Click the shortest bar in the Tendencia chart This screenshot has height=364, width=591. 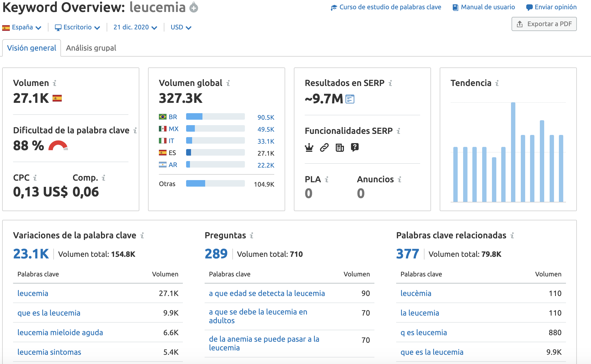click(494, 180)
